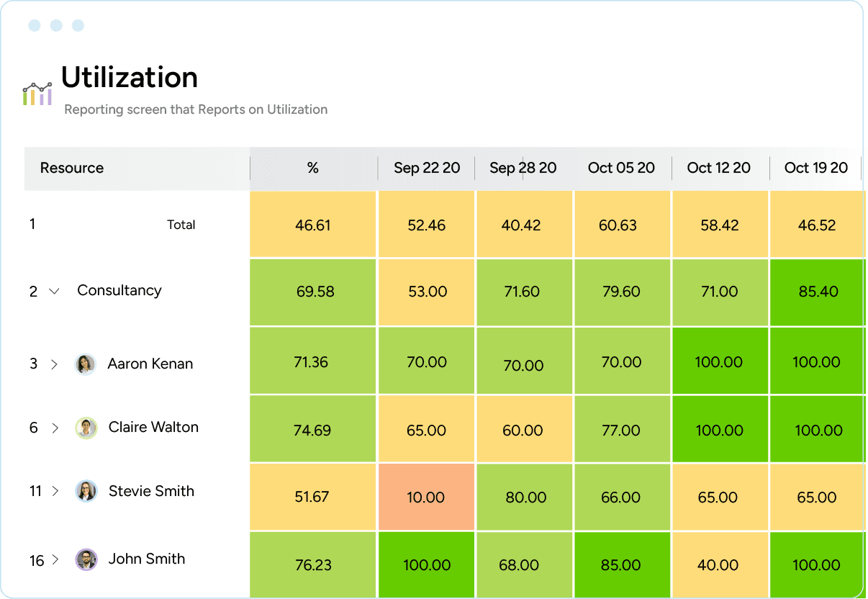Click the middle window control dot
Viewport: 868px width, 599px height.
(x=55, y=25)
